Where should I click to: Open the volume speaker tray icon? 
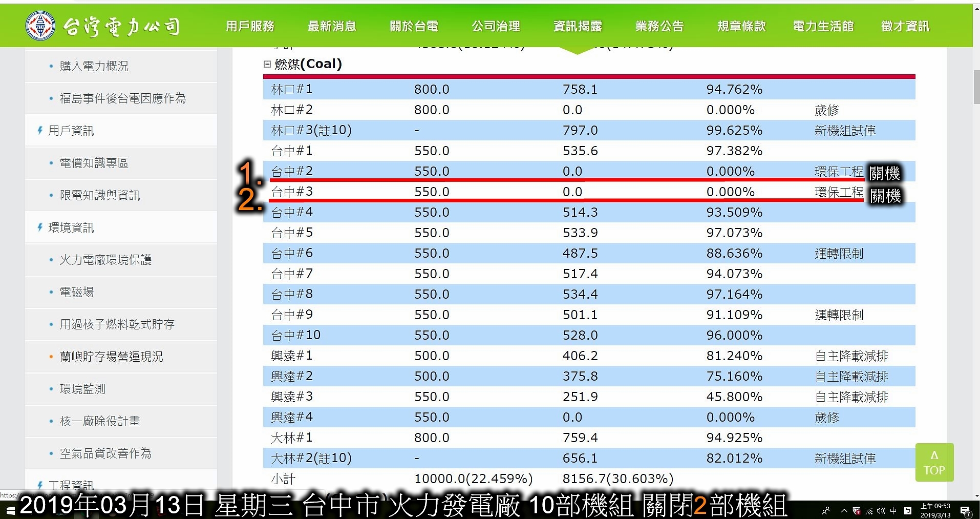point(881,511)
